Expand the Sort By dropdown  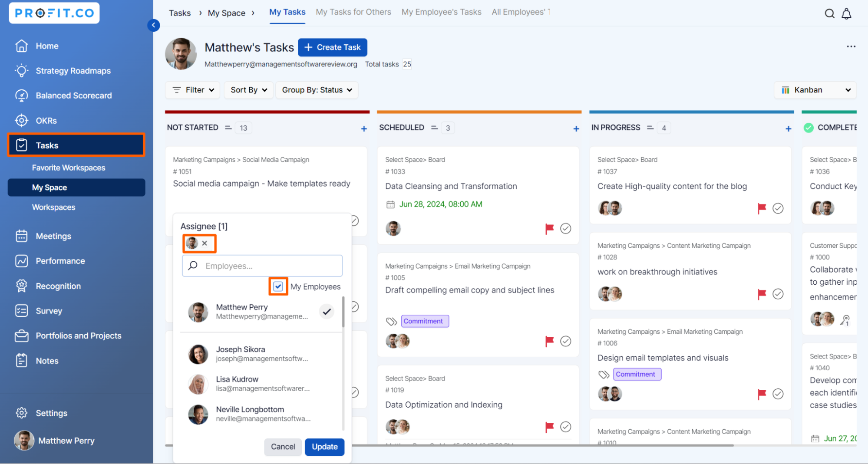point(248,90)
